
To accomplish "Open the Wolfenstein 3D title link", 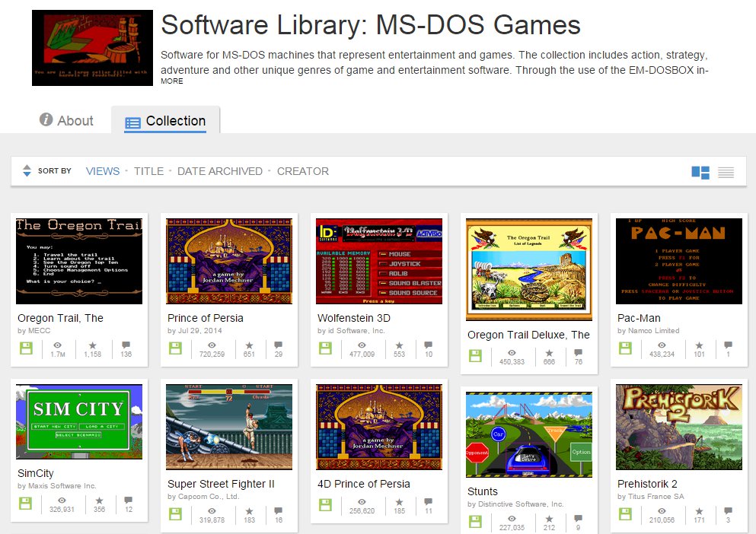I will point(354,318).
